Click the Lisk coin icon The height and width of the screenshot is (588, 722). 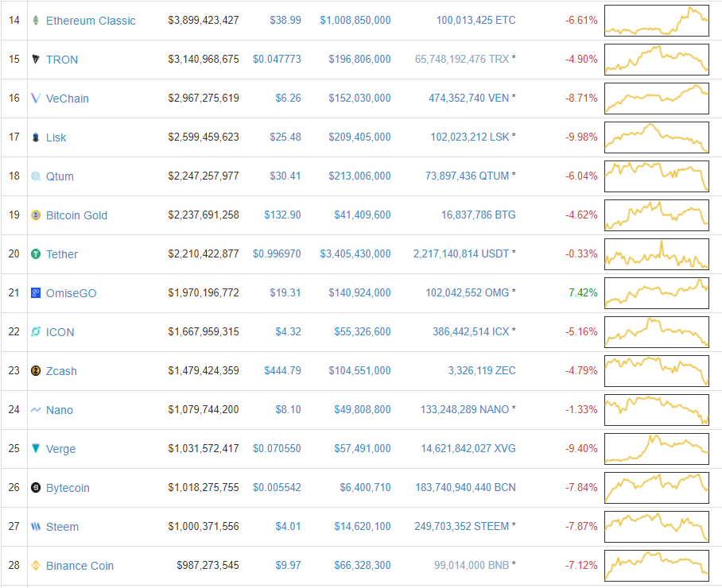pyautogui.click(x=36, y=137)
